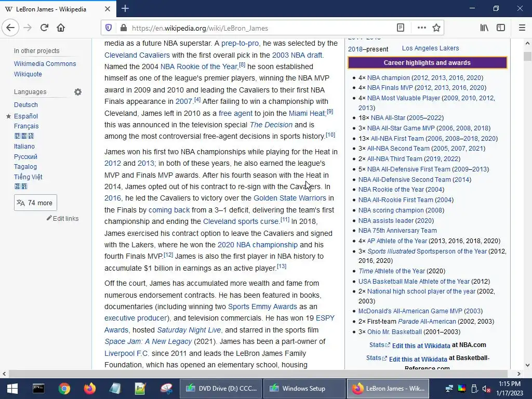Follow the Miami Heat link
The height and width of the screenshot is (399, 532).
tap(307, 113)
